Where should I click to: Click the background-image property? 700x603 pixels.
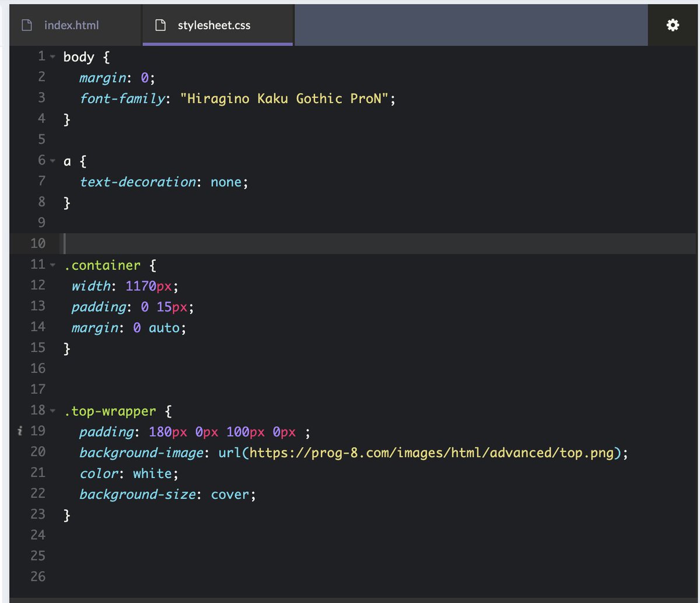(x=142, y=453)
